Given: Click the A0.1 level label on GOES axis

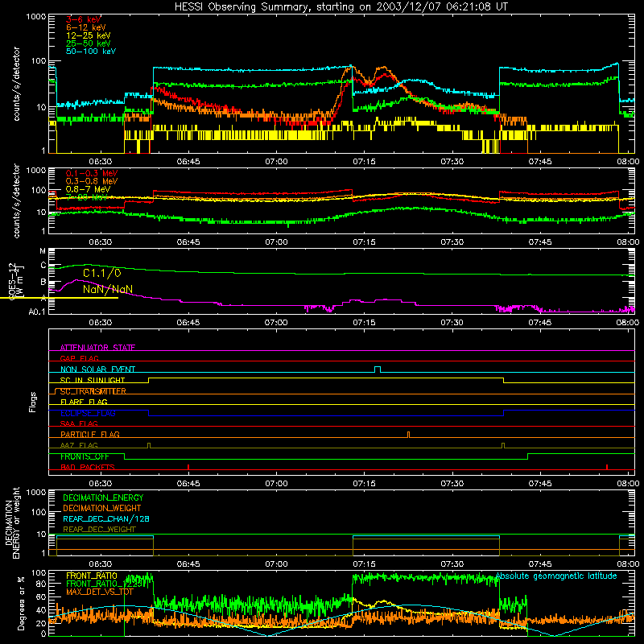Looking at the screenshot, I should (x=37, y=312).
